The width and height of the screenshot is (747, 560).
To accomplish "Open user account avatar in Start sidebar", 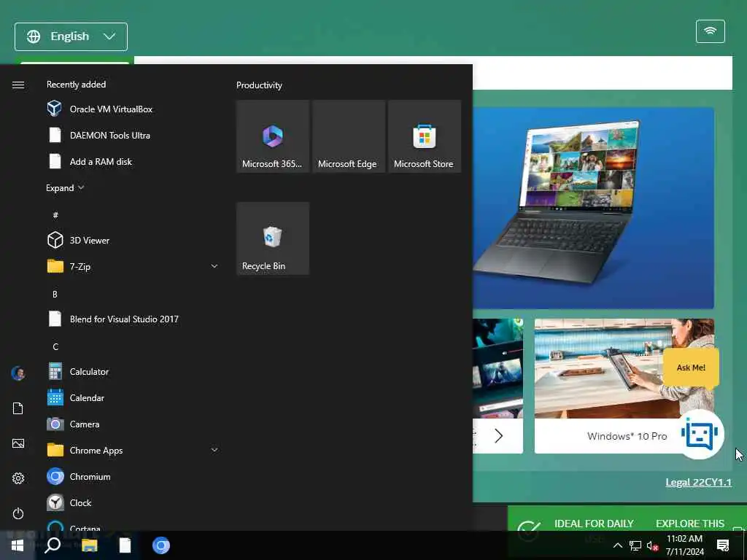I will point(18,373).
